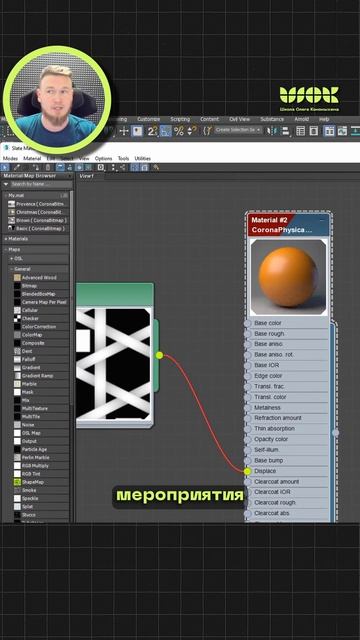The image size is (360, 640).
Task: Click the Select and Place tool icon
Action: click(x=137, y=131)
